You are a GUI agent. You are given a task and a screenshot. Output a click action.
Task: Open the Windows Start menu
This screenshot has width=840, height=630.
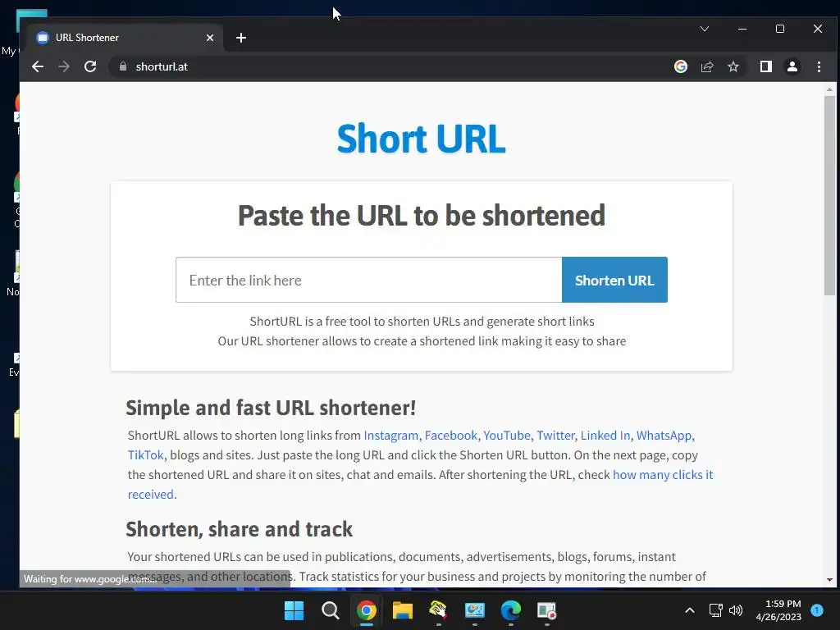pos(294,610)
